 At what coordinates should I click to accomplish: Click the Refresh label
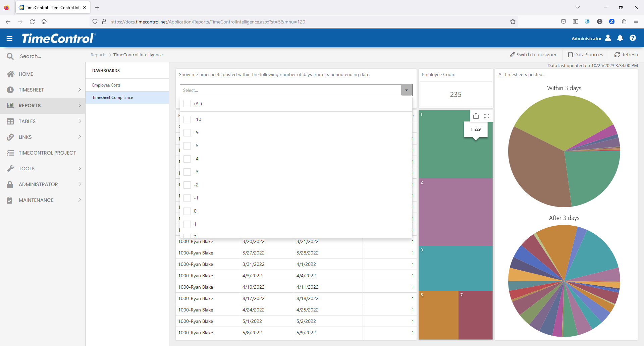(x=630, y=55)
